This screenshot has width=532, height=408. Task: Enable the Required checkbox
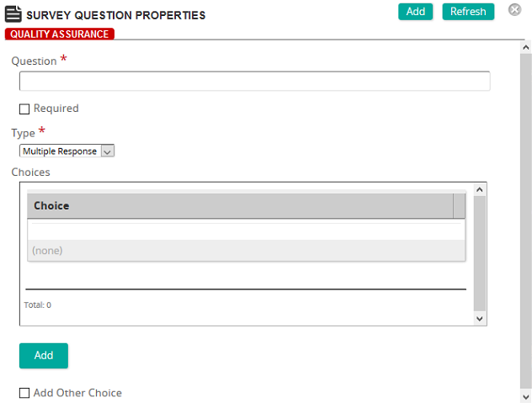tap(24, 109)
